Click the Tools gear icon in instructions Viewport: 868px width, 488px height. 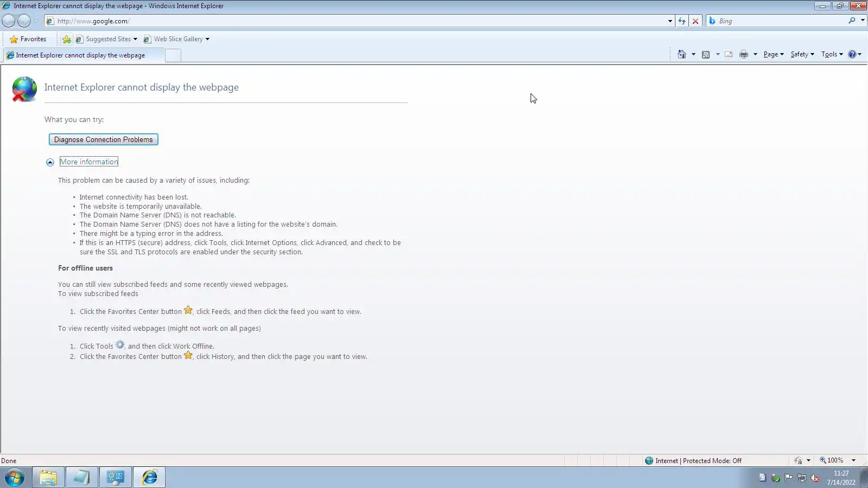[120, 345]
